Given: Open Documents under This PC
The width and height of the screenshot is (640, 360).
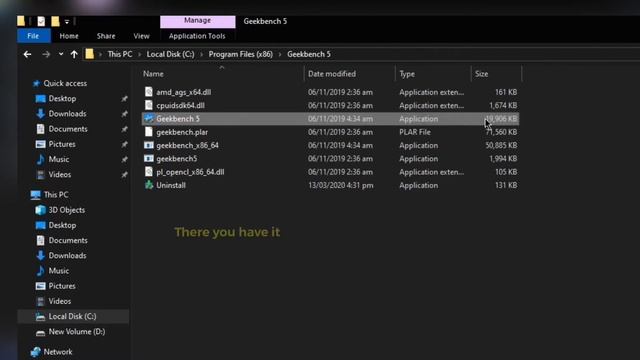Looking at the screenshot, I should pos(68,240).
